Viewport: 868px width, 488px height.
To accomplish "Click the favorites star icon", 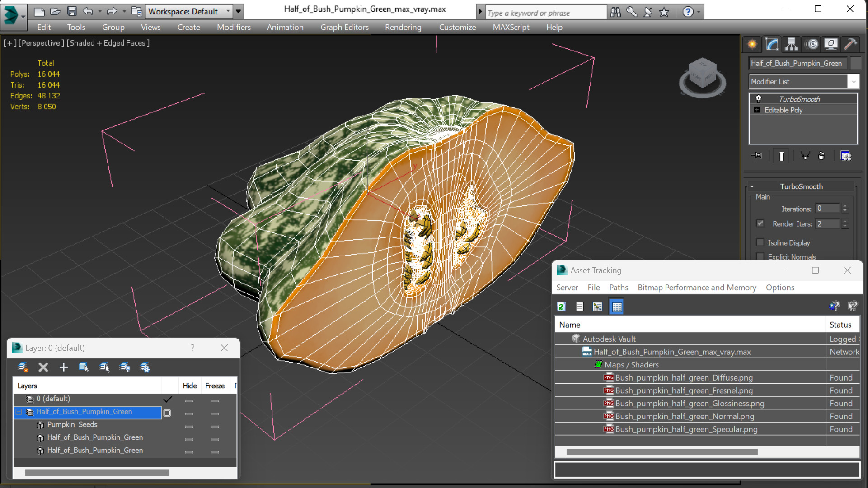I will pos(664,12).
